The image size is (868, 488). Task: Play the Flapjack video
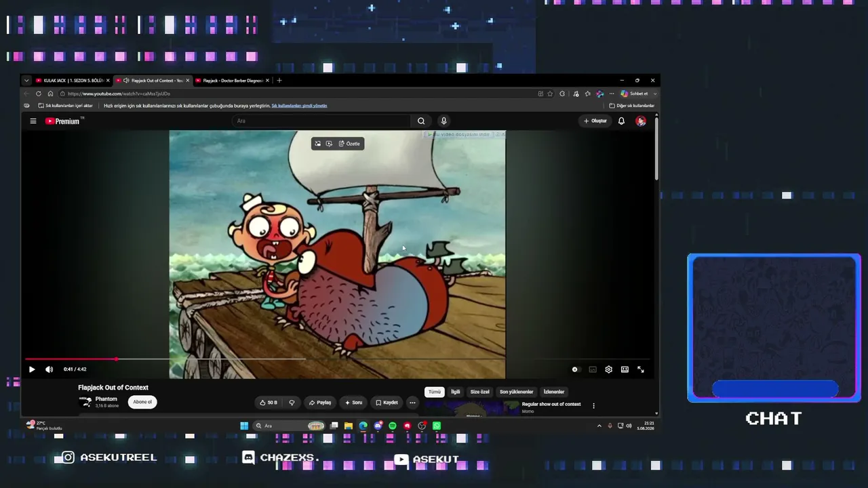[32, 369]
